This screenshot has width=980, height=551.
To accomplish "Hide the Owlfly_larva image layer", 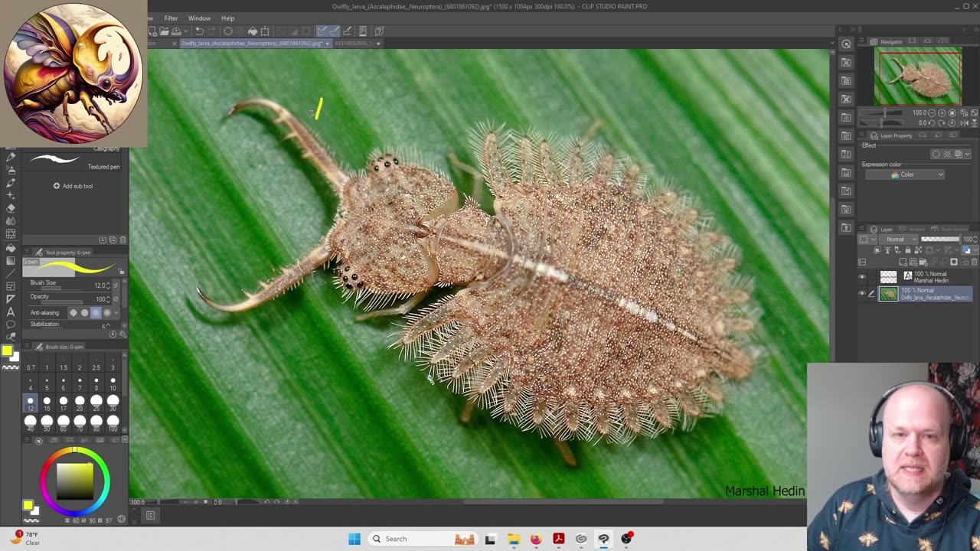I will tap(861, 293).
